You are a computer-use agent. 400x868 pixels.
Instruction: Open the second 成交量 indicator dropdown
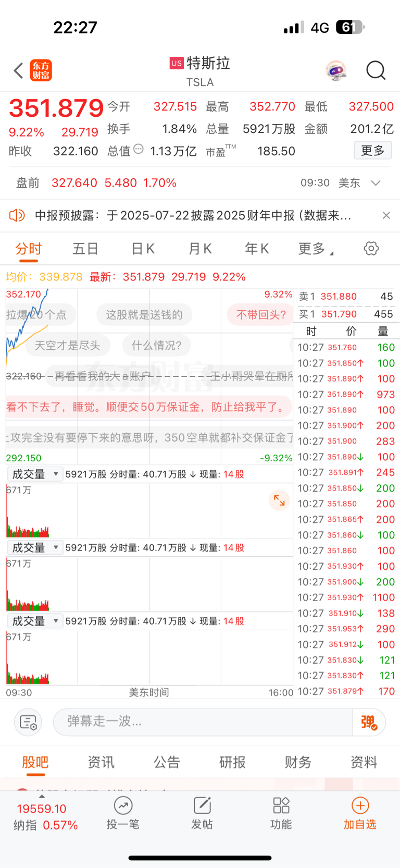35,548
